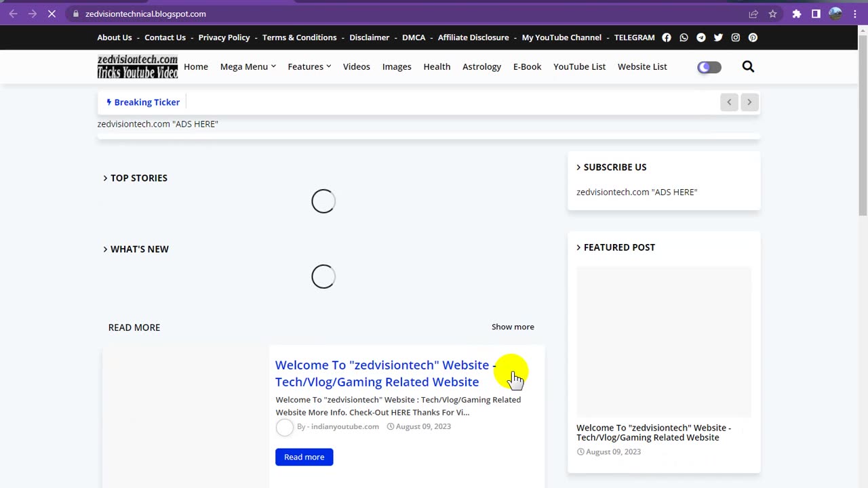Open My YouTube Channel link
Screen dimensions: 868x488
[561, 37]
